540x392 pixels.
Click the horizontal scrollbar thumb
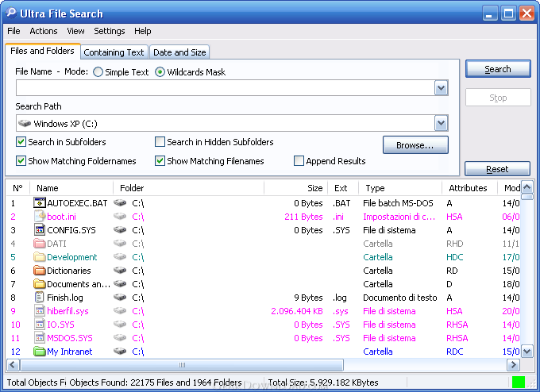pyautogui.click(x=182, y=364)
